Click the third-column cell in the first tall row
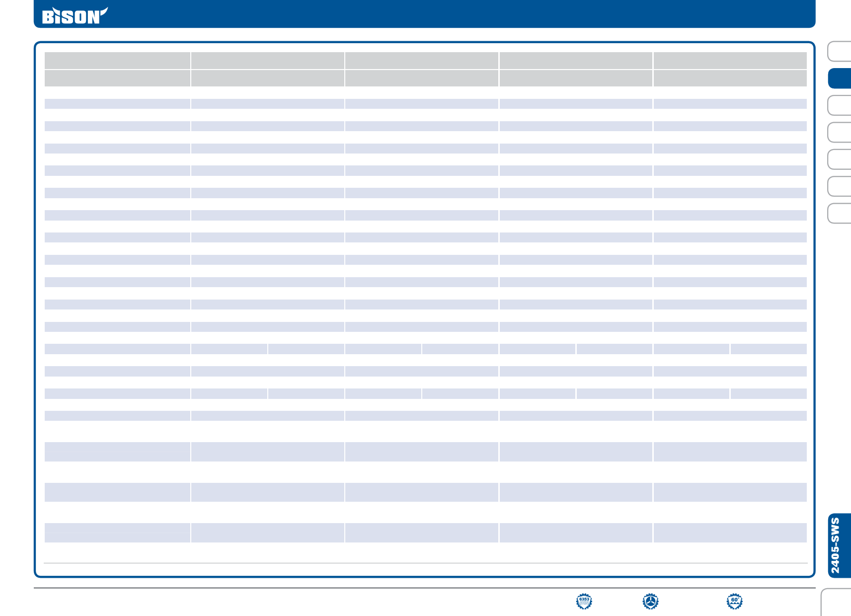Viewport: 851px width, 616px height. (x=421, y=452)
